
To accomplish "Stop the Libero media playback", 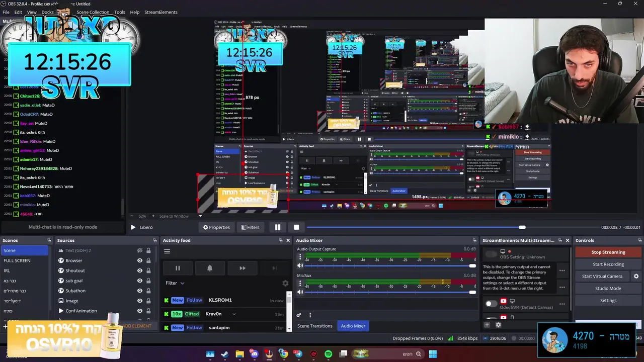I will click(296, 227).
